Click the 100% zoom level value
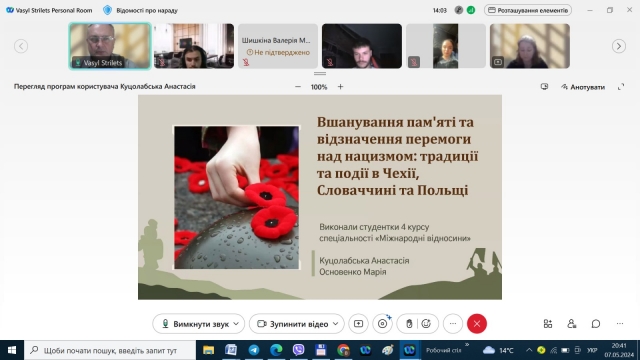640x360 pixels. pyautogui.click(x=319, y=87)
